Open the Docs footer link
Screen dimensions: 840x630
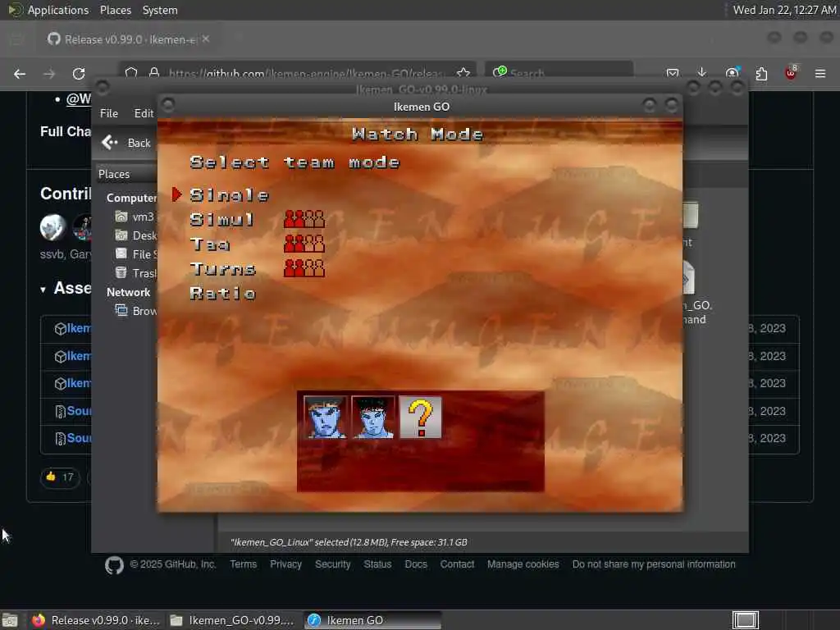pos(416,564)
